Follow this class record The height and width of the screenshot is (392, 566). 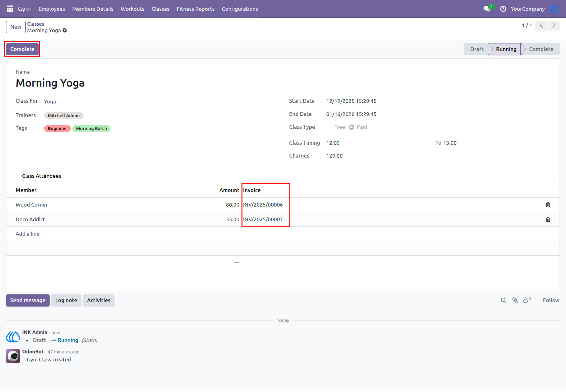[551, 301]
